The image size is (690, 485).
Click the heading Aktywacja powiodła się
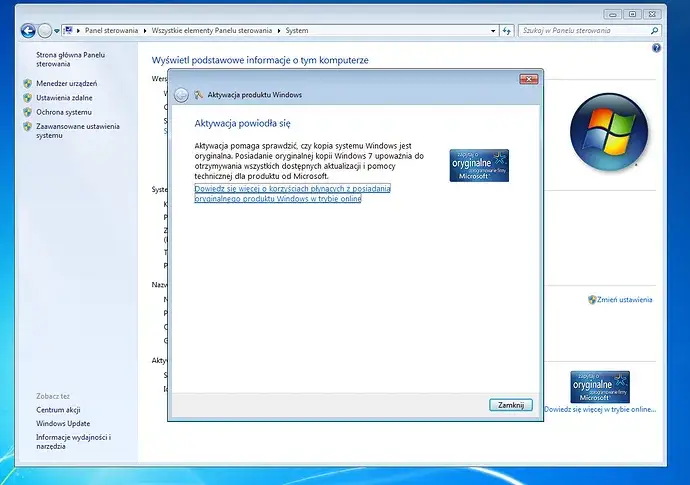click(x=242, y=123)
